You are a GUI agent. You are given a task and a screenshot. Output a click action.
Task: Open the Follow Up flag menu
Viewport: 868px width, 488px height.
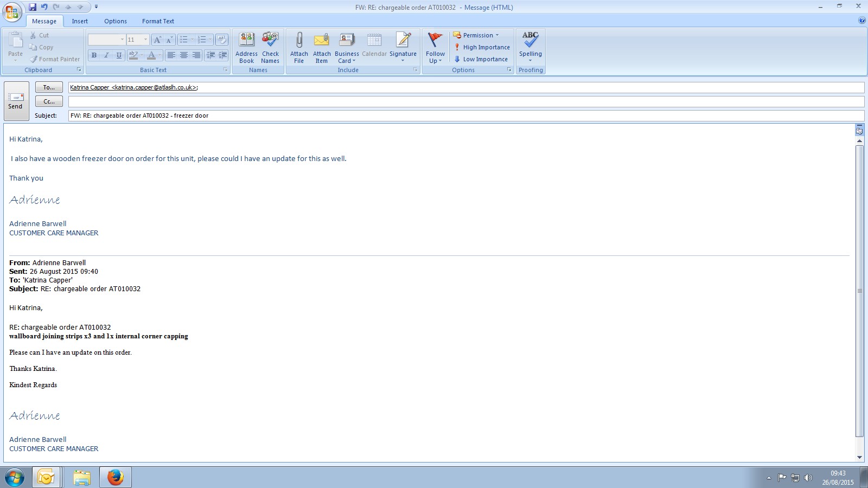tap(435, 47)
